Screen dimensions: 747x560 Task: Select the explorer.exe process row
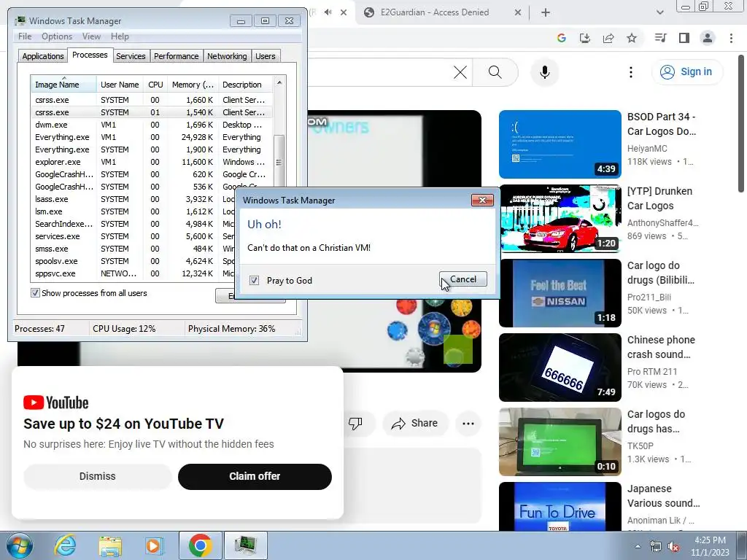point(152,162)
